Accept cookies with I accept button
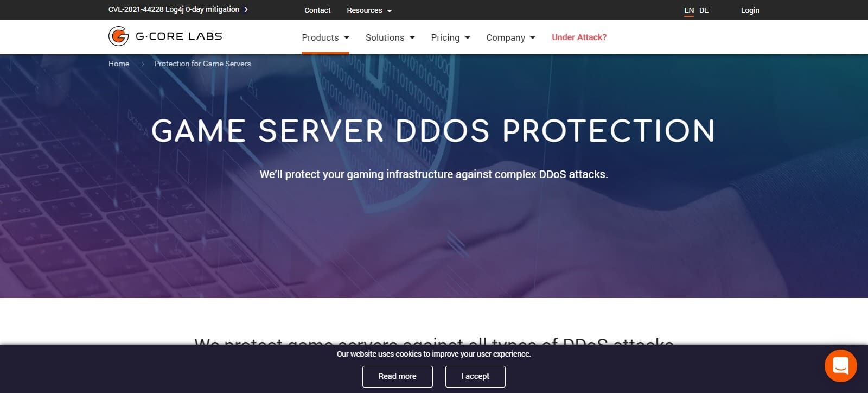 coord(475,376)
